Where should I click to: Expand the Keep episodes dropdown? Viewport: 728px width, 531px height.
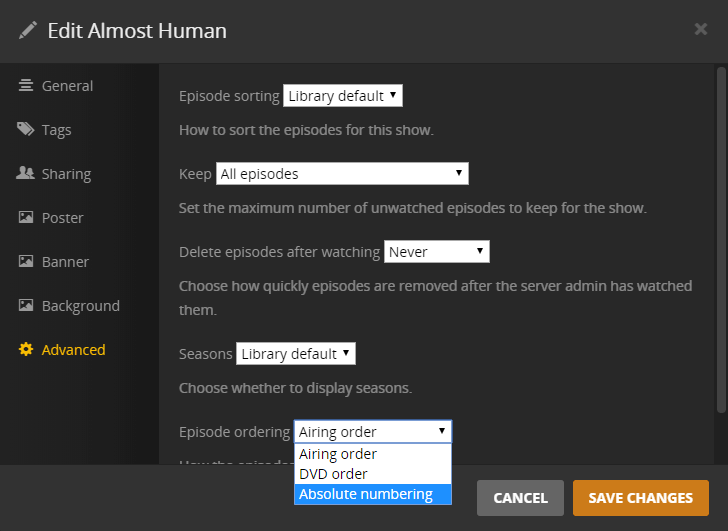342,174
